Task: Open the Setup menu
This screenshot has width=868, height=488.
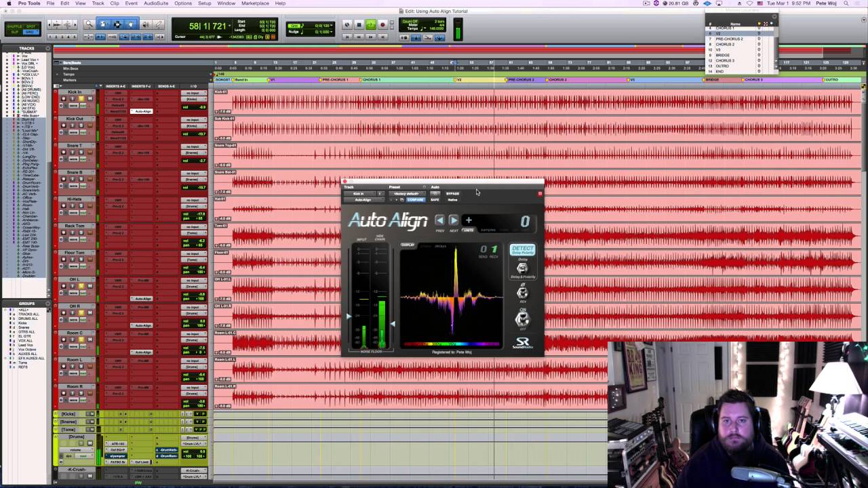Action: click(x=204, y=3)
